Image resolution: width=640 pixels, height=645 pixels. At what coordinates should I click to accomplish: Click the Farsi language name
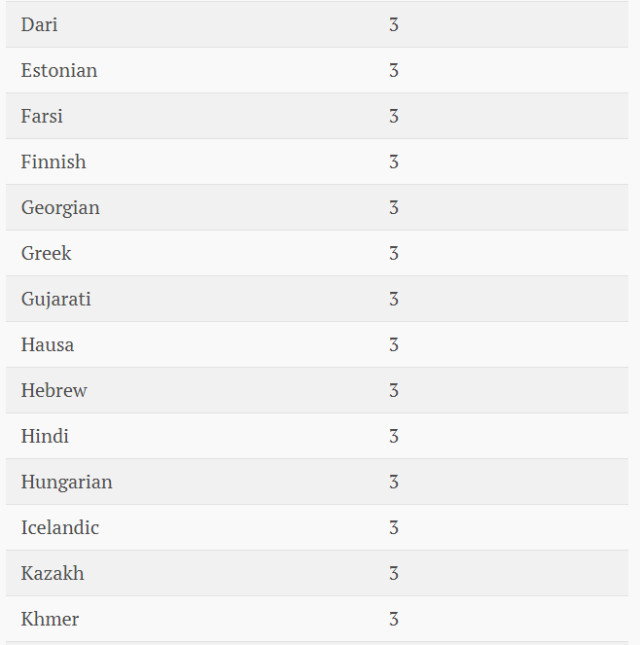tap(42, 116)
